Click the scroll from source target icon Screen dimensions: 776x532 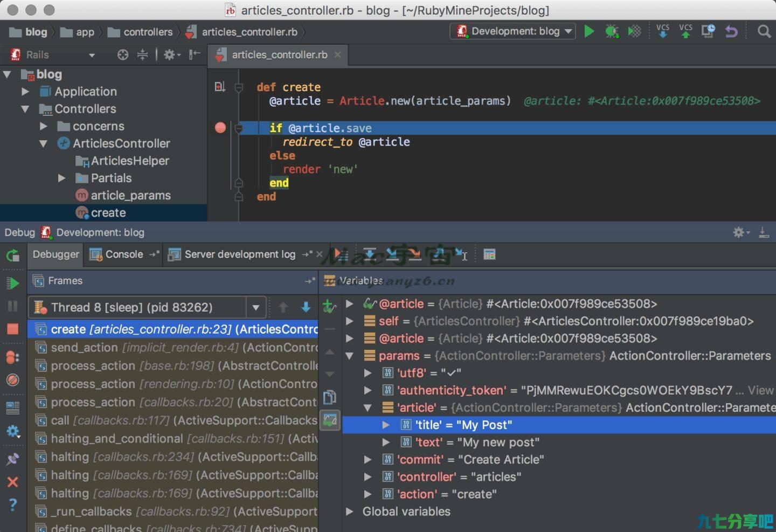click(123, 54)
